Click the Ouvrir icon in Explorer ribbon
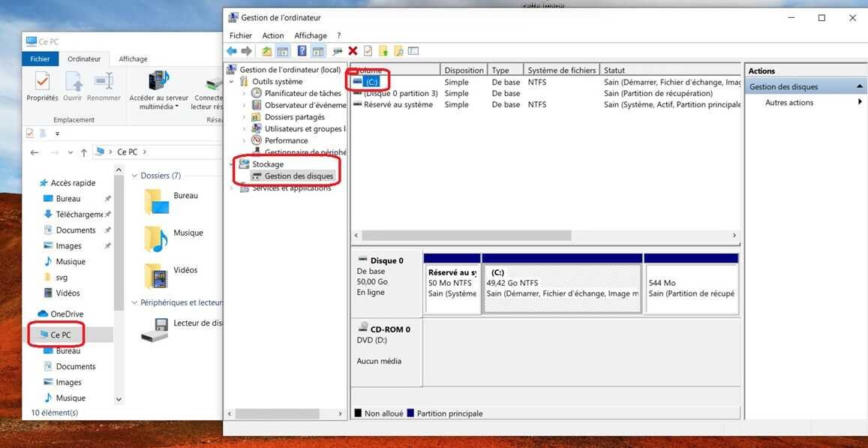The width and height of the screenshot is (868, 448). click(x=73, y=83)
